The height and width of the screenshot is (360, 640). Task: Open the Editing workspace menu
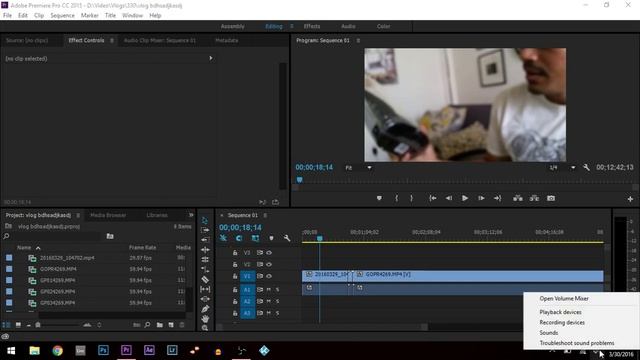tap(291, 26)
